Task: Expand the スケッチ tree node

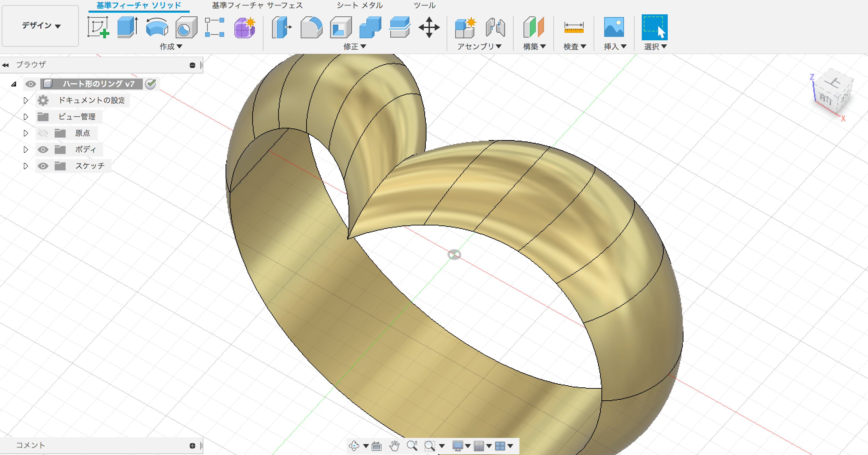Action: tap(26, 166)
